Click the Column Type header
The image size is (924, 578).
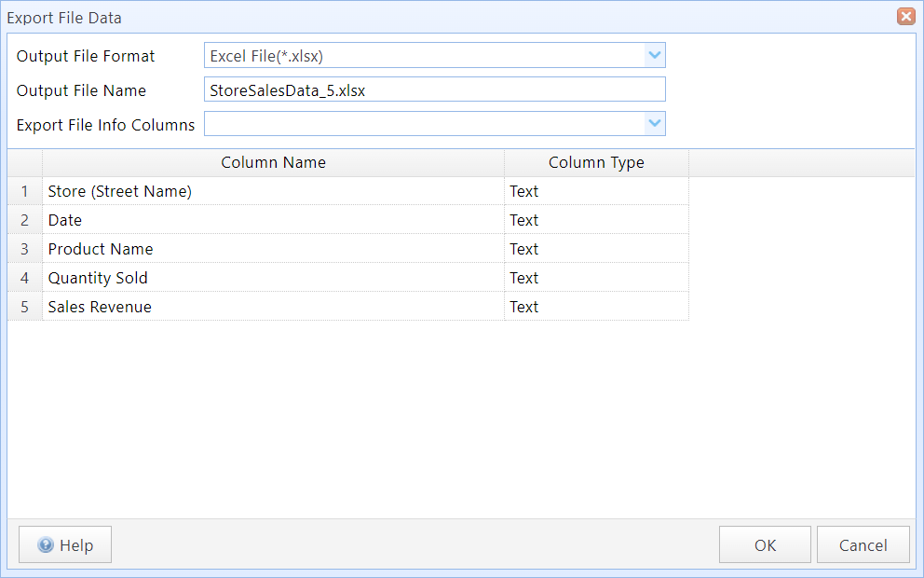[x=596, y=163]
